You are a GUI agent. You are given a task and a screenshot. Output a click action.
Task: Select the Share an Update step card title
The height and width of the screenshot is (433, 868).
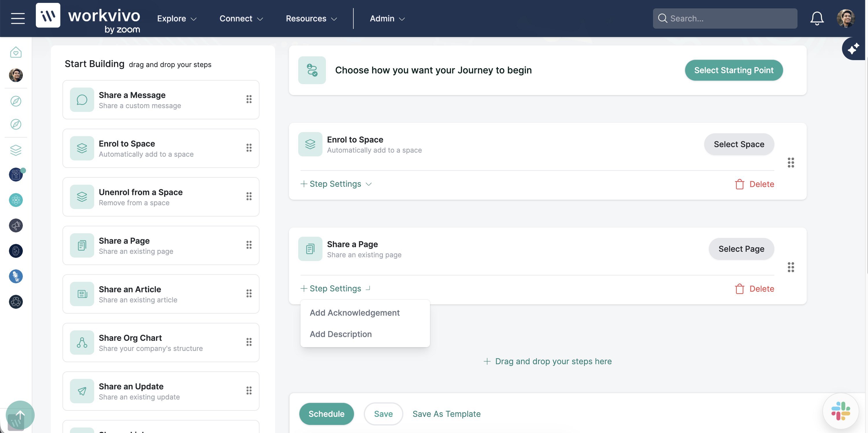coord(131,386)
